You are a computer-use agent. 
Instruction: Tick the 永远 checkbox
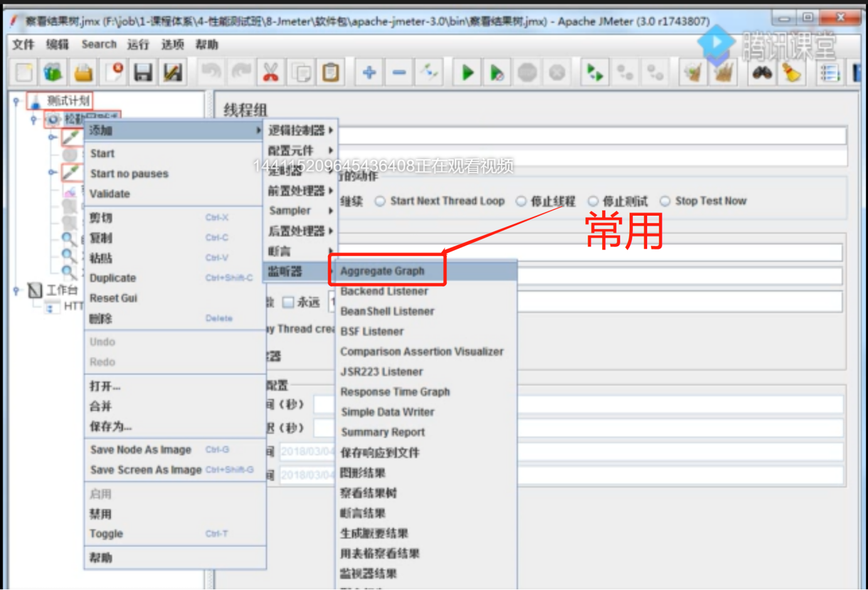coord(288,303)
